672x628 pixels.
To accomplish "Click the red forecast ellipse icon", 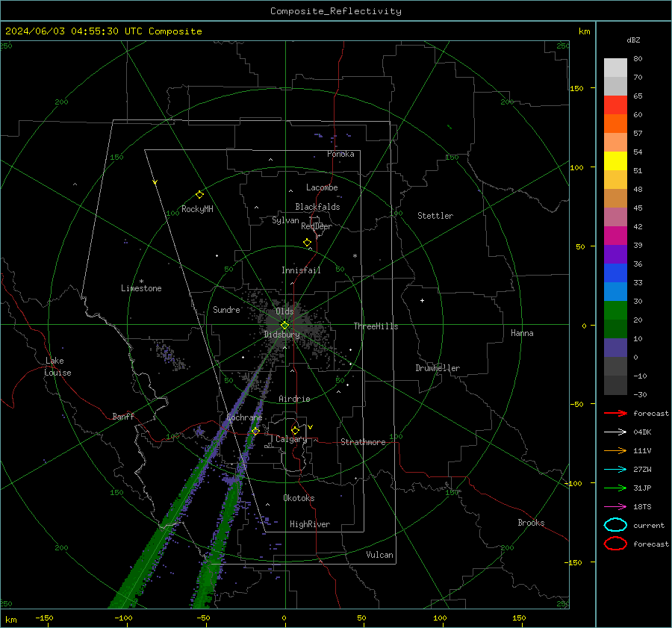I will [615, 544].
